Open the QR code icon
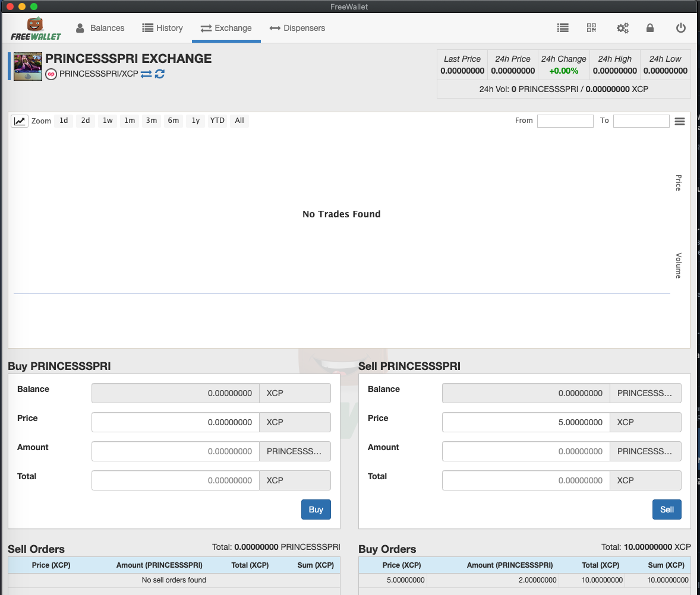 point(591,28)
